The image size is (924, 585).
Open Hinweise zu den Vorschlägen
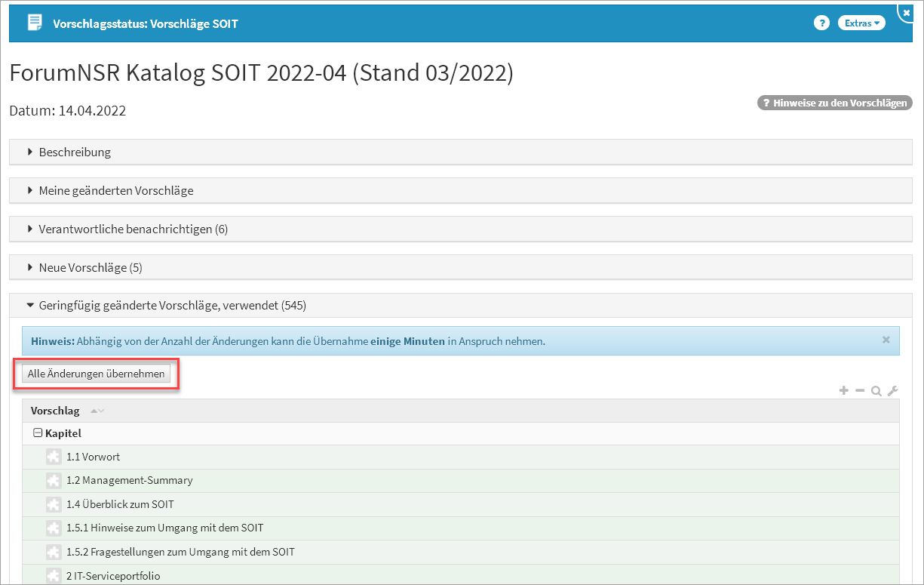coord(834,103)
